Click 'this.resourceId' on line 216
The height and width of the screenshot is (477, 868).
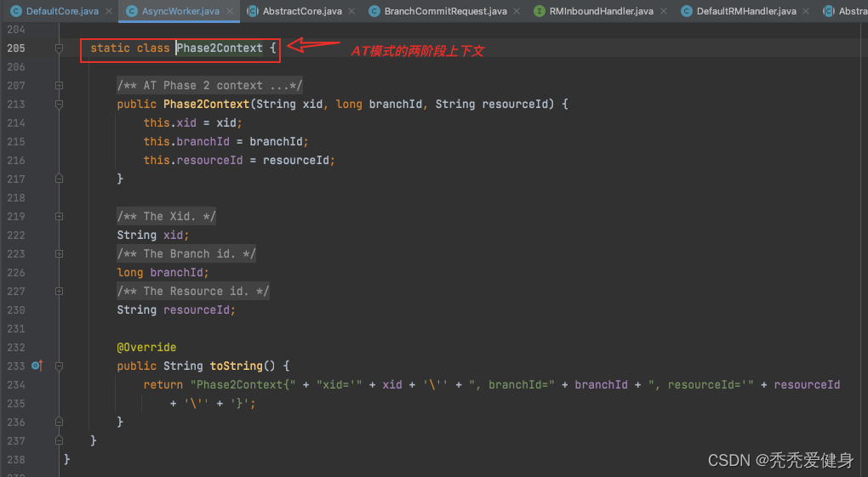coord(193,161)
